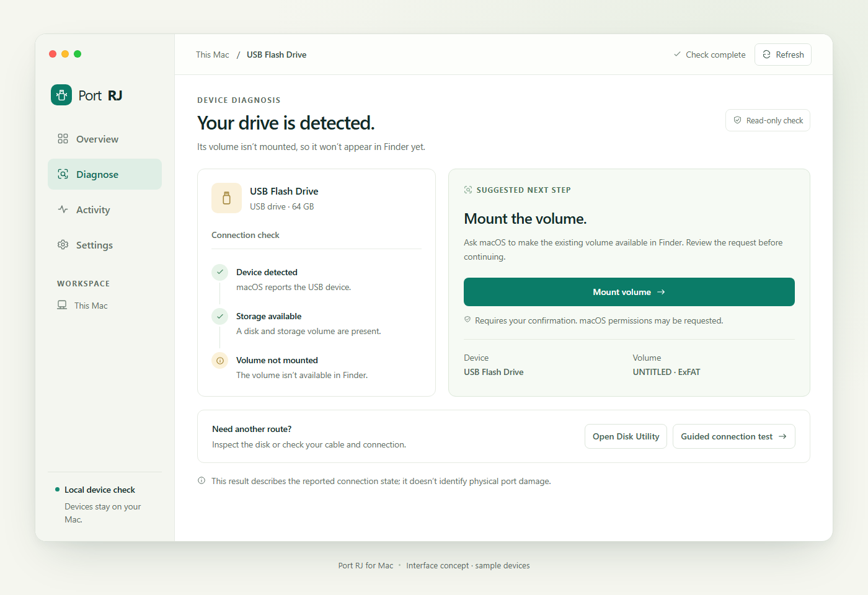
Task: Go to the Activity section
Action: (x=105, y=209)
